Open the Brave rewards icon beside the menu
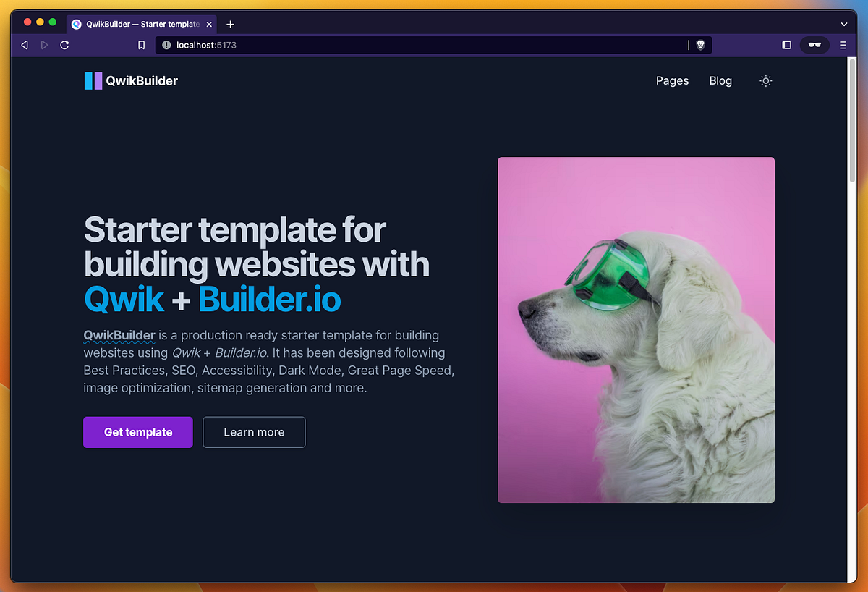The height and width of the screenshot is (592, 868). point(814,45)
